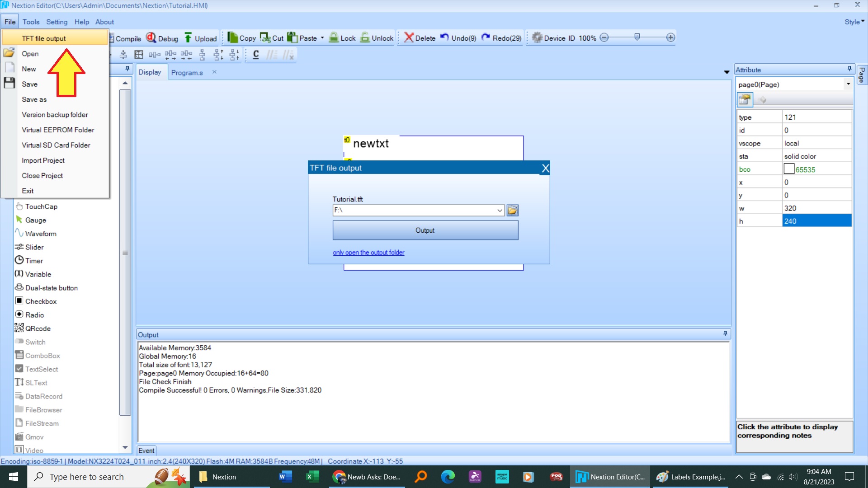Click "only open the output folder" link
This screenshot has width=868, height=488.
[x=368, y=253]
